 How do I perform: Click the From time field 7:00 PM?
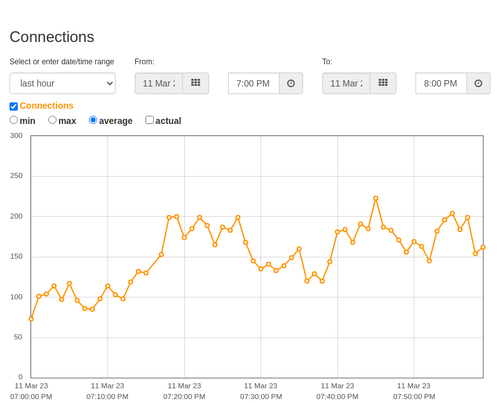click(254, 83)
